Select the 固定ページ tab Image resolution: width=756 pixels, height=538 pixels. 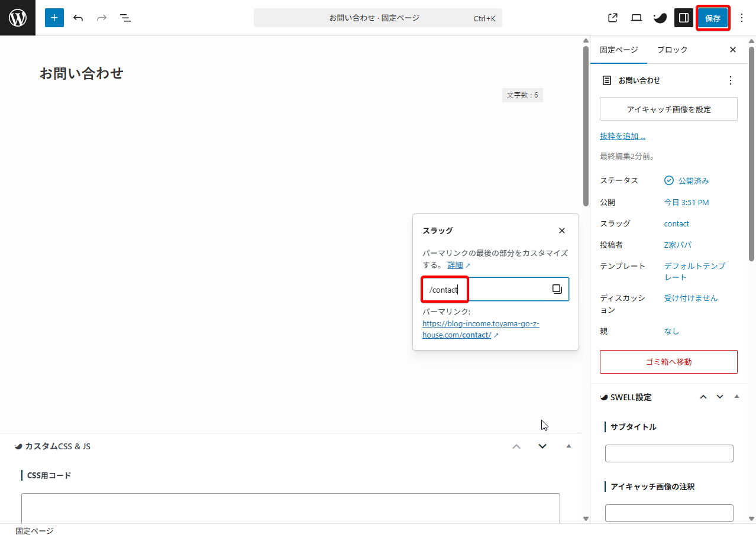[619, 50]
